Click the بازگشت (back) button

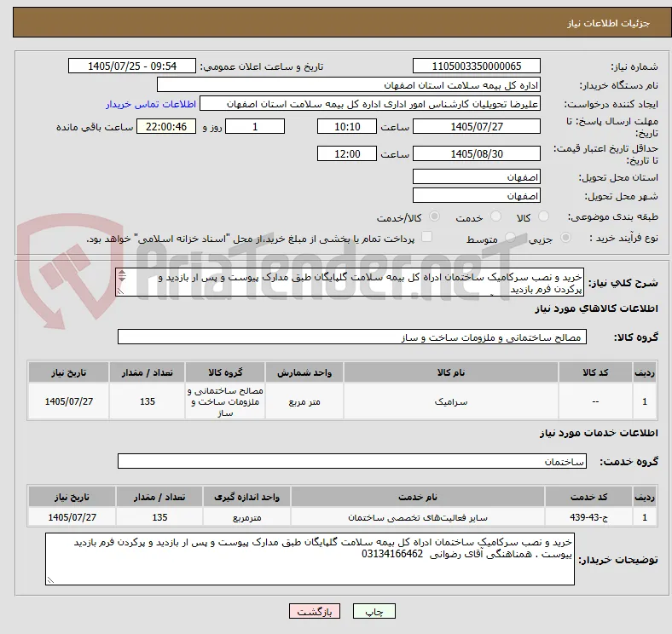click(315, 611)
